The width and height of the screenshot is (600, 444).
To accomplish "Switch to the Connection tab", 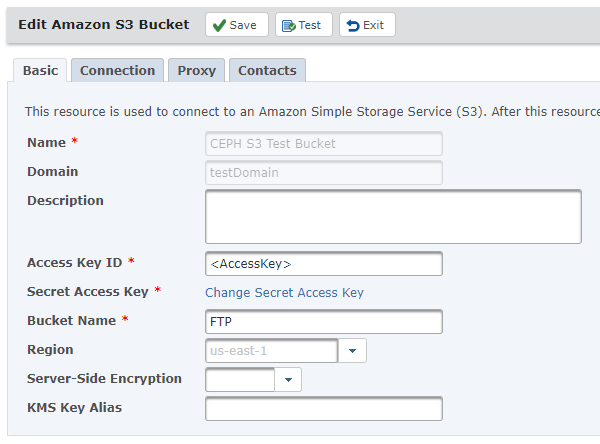I will (x=117, y=70).
